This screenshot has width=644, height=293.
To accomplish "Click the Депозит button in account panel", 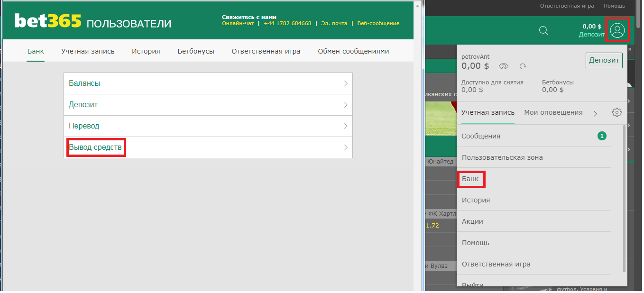I will click(604, 60).
